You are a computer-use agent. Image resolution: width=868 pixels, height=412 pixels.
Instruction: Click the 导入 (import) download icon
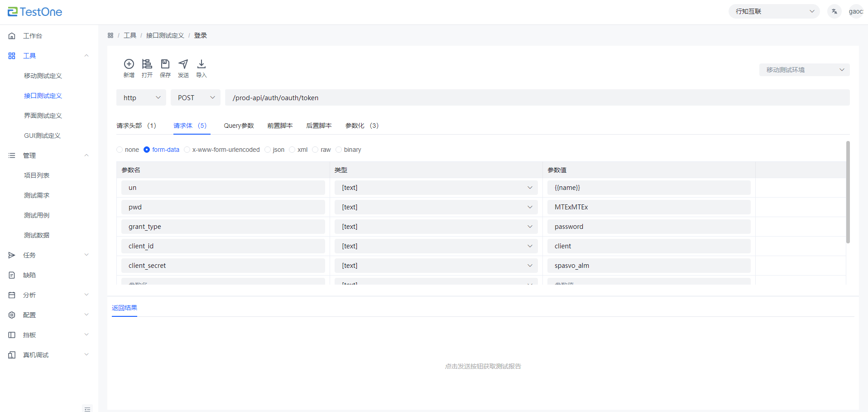pyautogui.click(x=201, y=64)
